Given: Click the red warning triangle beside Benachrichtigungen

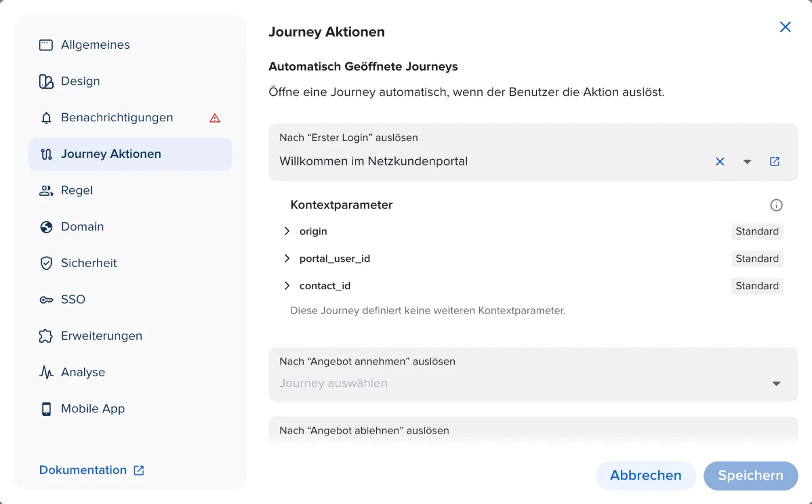Looking at the screenshot, I should pyautogui.click(x=215, y=118).
